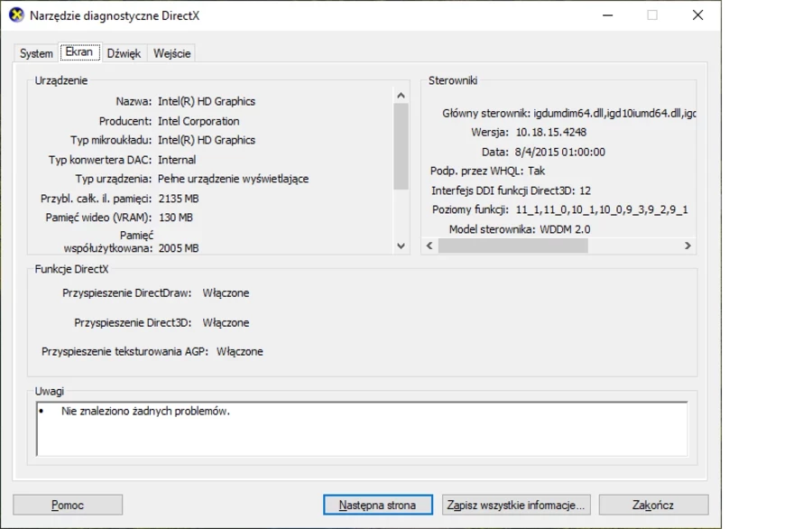Click Zapisz wszystkie informacje button

(x=516, y=505)
